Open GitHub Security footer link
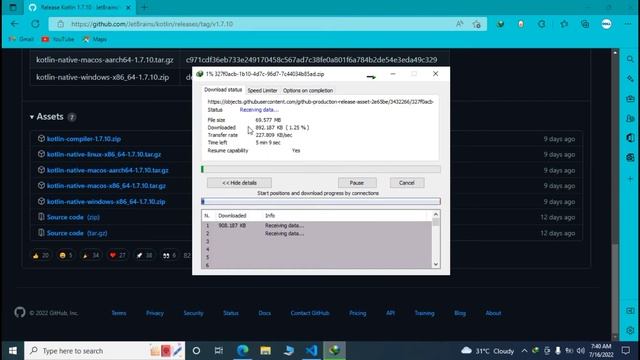The image size is (640, 360). (x=193, y=313)
